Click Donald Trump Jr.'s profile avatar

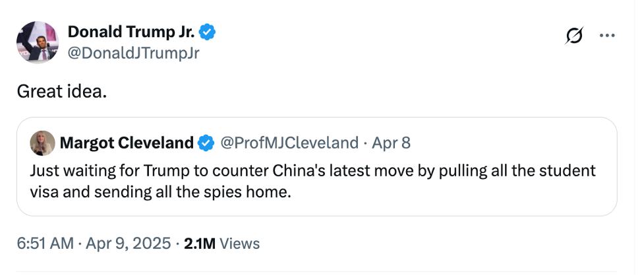[x=36, y=42]
